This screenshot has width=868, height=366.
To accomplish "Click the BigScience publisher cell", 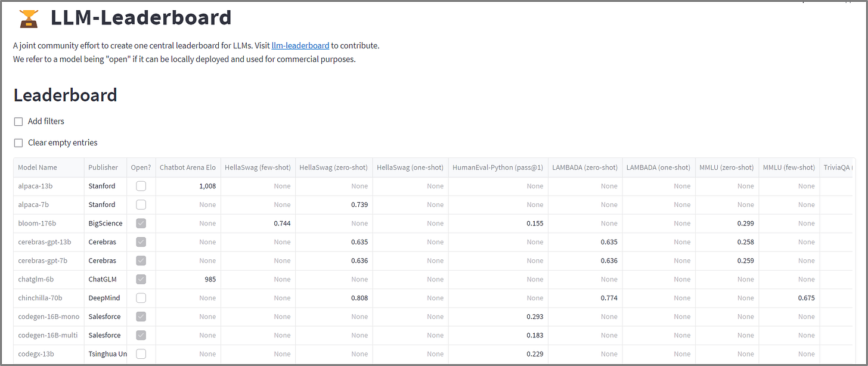I will click(105, 224).
